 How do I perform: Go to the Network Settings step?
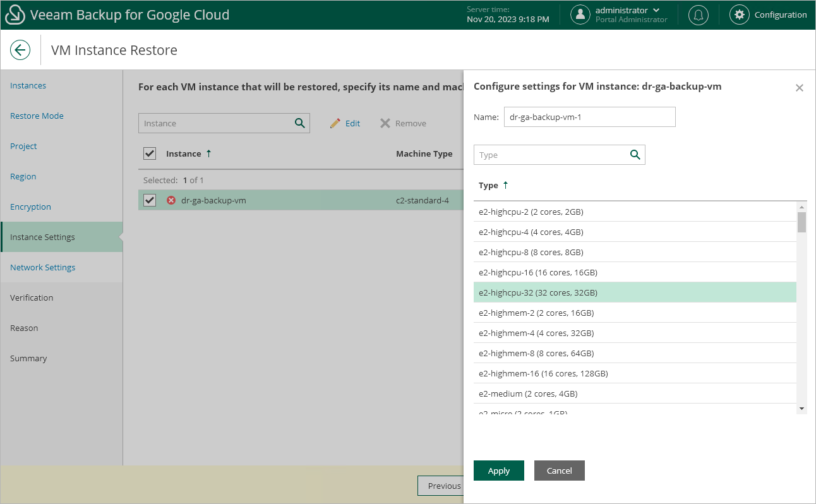click(x=42, y=267)
